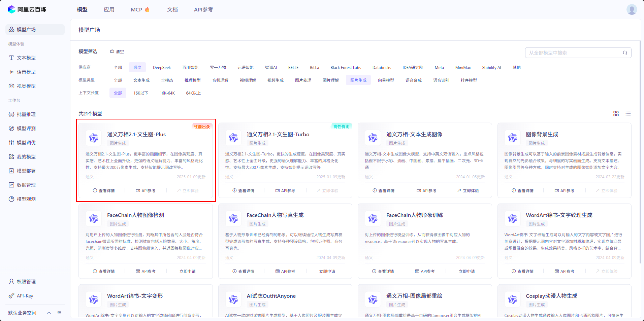The height and width of the screenshot is (321, 644).
Task: Open the AI试衣OutfitAnyone model title
Action: (271, 296)
